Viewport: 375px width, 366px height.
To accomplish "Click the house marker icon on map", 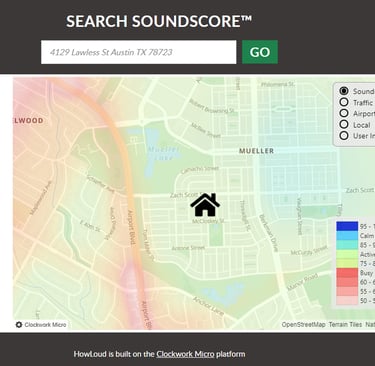I will tap(205, 205).
